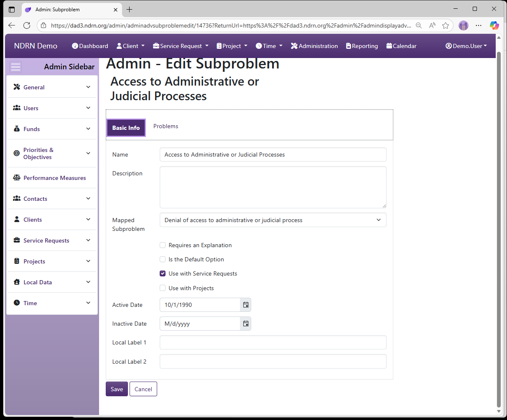Open the Client dropdown menu in navbar
Image resolution: width=507 pixels, height=420 pixels.
tap(130, 46)
